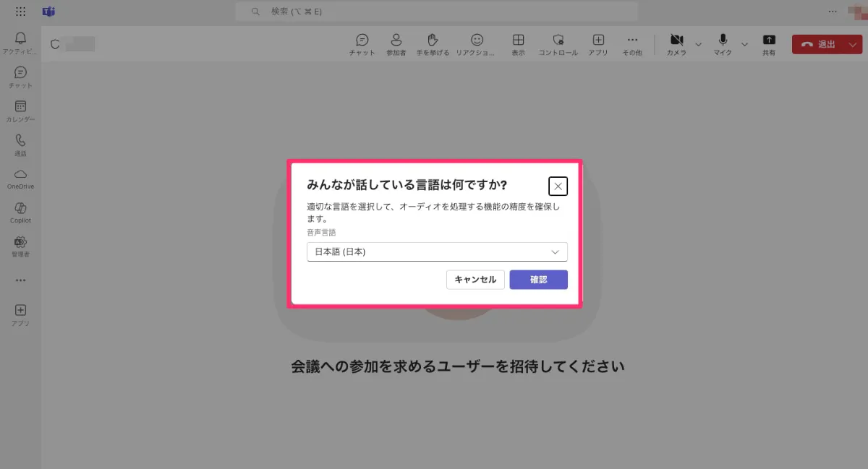Start screen sharing with 共有
Viewport: 868px width, 469px height.
tap(769, 44)
